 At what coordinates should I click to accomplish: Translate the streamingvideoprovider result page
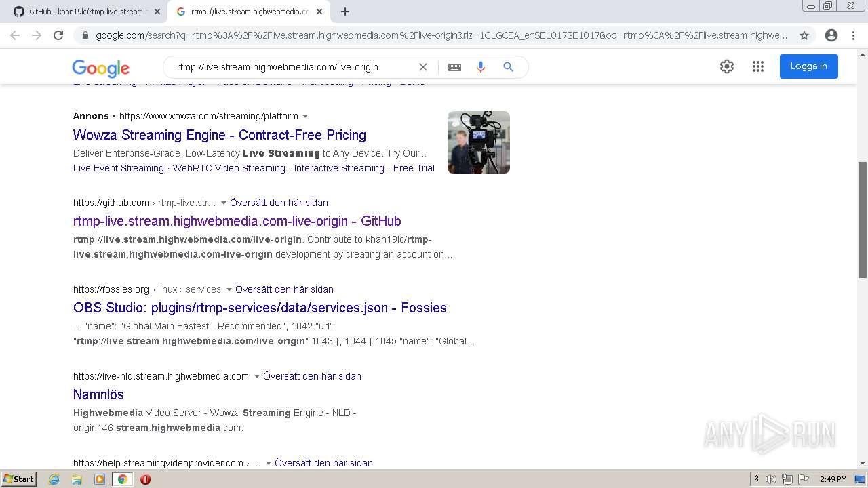coord(323,463)
